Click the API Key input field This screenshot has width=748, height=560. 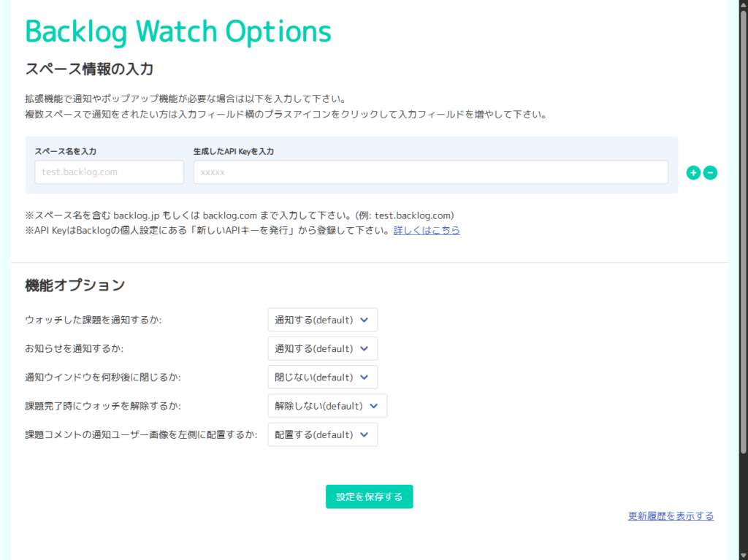[431, 172]
